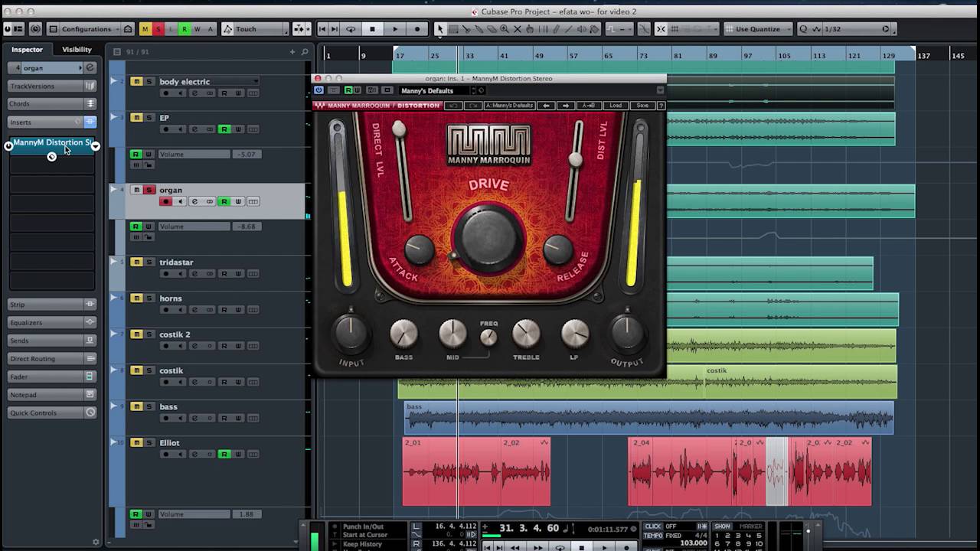Click the OUTPUT knob
The image size is (980, 551).
pyautogui.click(x=626, y=332)
